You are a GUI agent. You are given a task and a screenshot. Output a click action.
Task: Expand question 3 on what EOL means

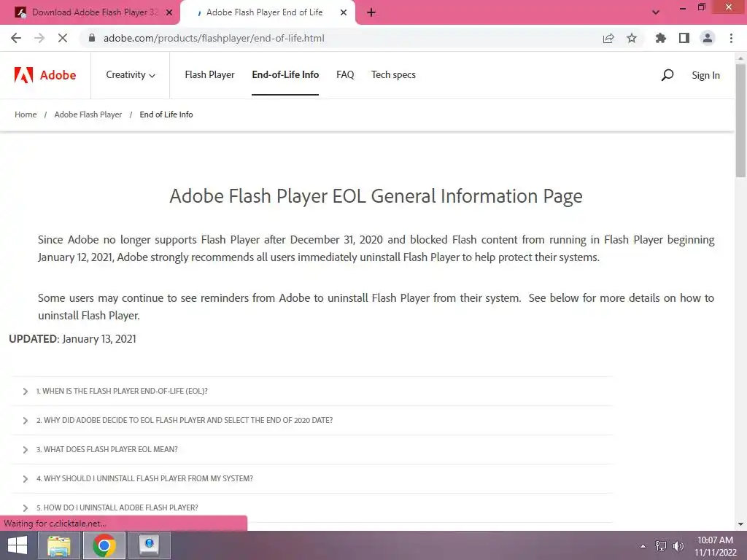point(107,450)
